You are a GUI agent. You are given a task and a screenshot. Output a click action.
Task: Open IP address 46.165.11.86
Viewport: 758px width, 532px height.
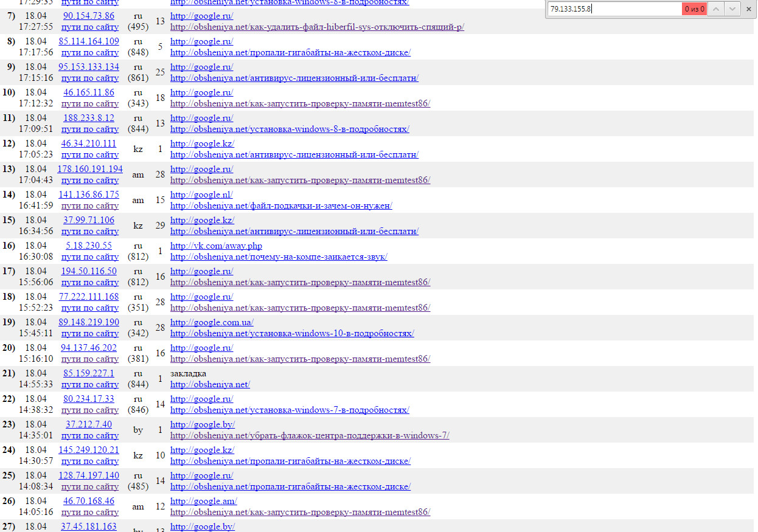tap(89, 92)
